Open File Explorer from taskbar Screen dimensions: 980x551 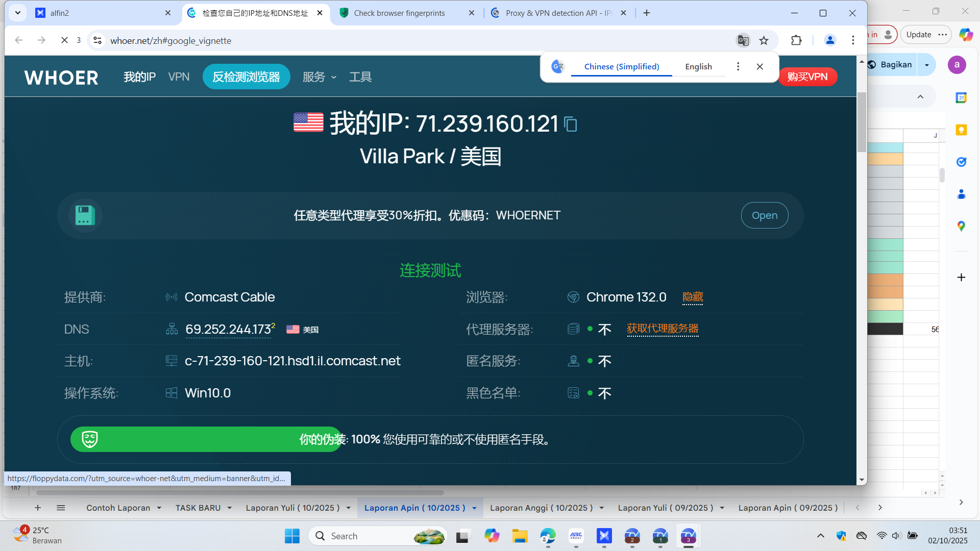coord(520,536)
